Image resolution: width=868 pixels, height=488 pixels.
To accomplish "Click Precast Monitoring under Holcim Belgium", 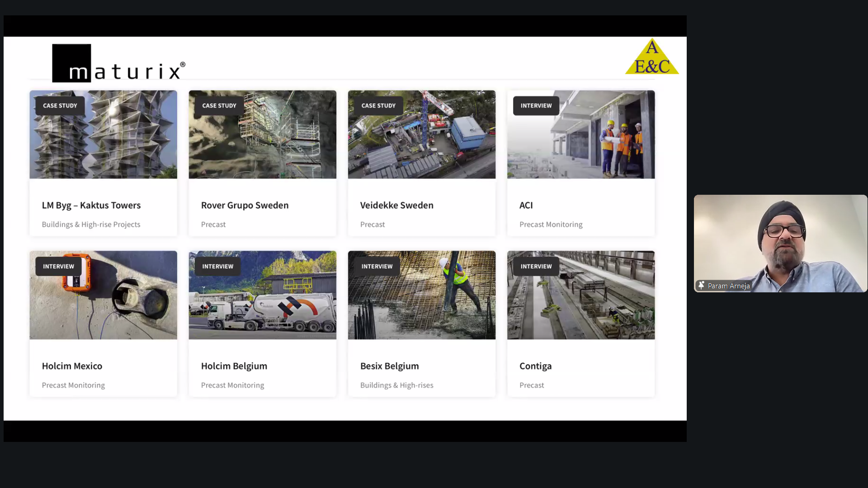I will 232,385.
